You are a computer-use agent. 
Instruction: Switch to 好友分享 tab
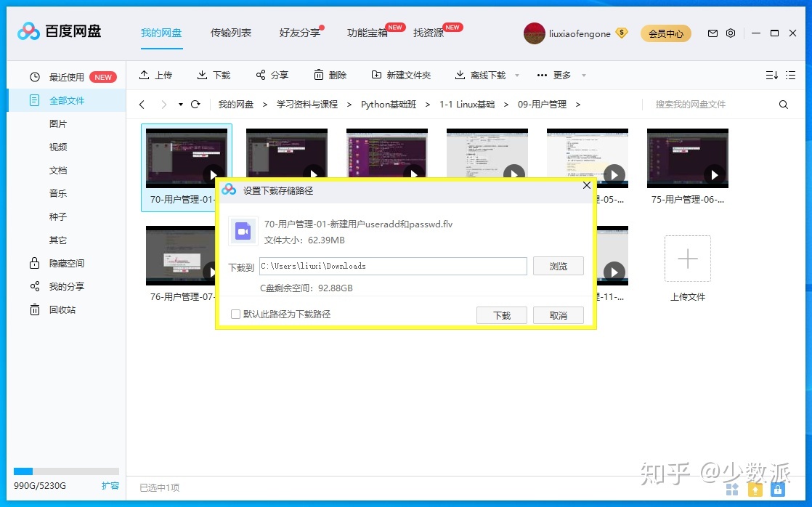click(300, 33)
